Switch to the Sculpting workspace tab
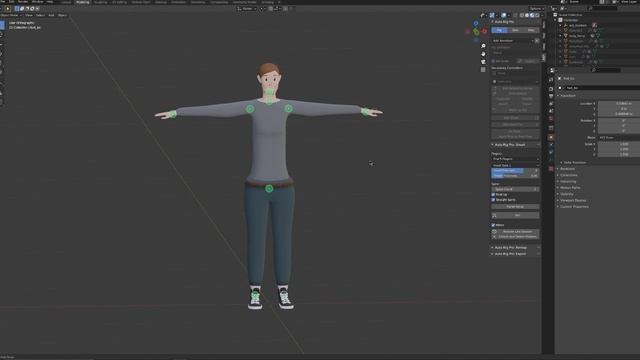This screenshot has width=640, height=360. [x=101, y=2]
